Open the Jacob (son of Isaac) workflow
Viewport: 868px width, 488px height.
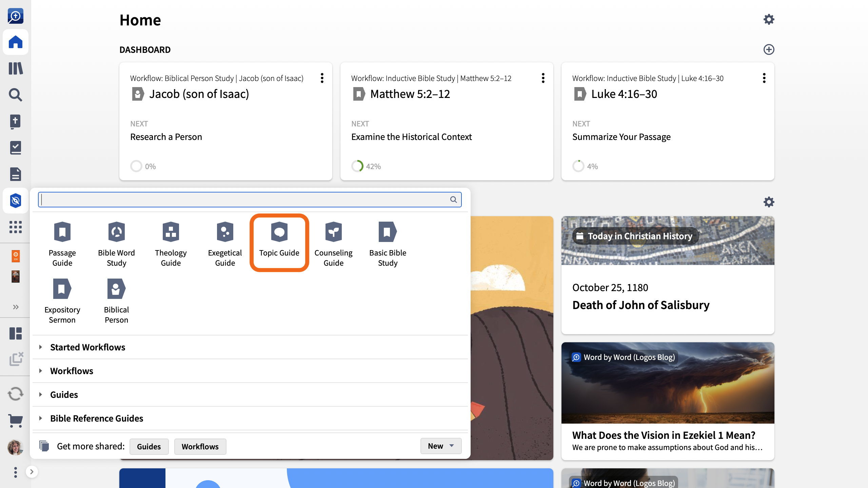click(x=226, y=121)
